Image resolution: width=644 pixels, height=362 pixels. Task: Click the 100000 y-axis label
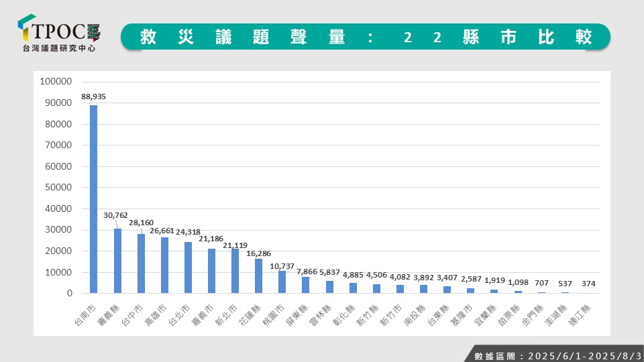pos(56,82)
